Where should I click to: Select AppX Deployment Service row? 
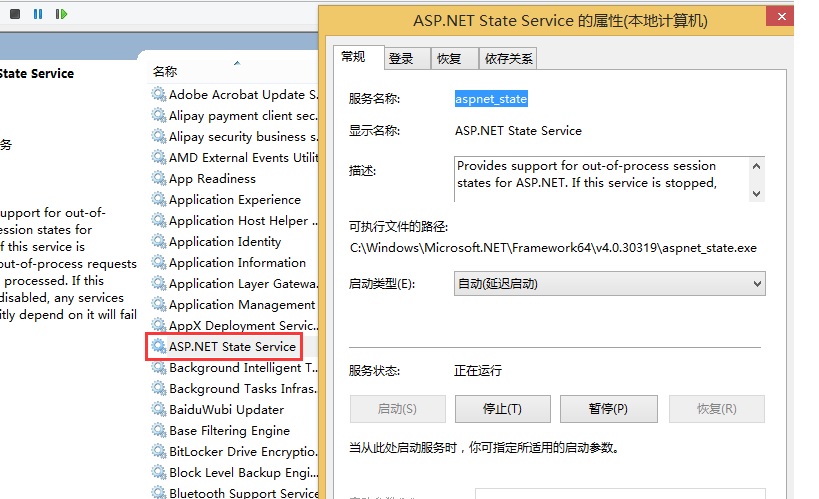(x=234, y=326)
